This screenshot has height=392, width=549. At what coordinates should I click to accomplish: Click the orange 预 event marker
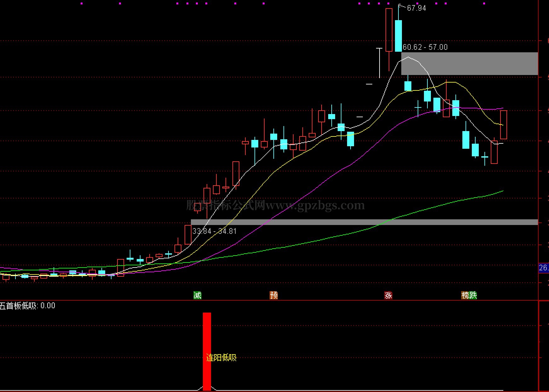click(274, 295)
